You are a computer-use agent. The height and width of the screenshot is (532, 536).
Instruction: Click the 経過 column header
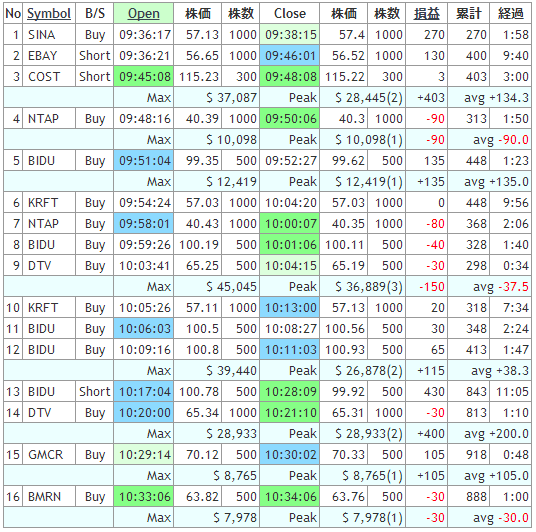pos(510,14)
